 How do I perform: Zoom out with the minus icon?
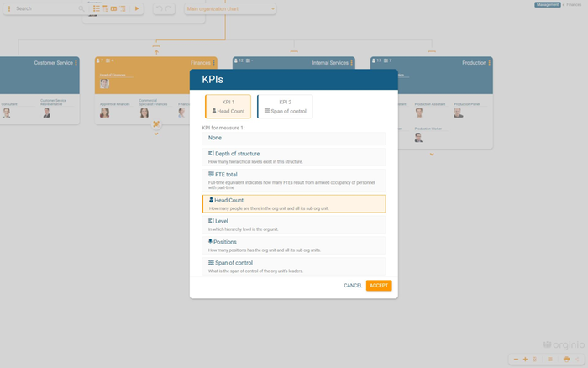pos(516,360)
